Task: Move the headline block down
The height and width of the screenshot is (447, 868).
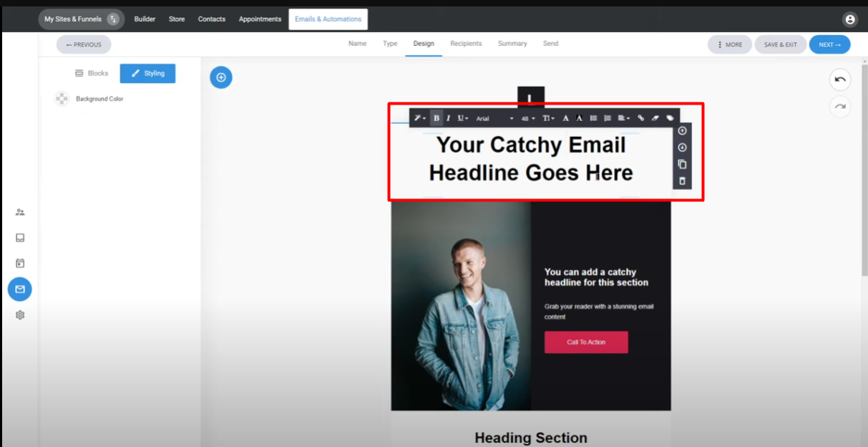Action: coord(682,148)
